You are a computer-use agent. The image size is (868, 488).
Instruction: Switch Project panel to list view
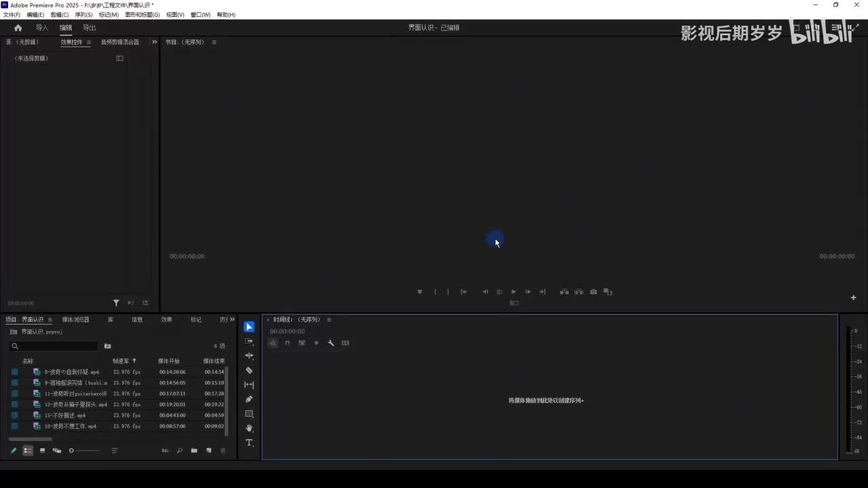pos(28,451)
